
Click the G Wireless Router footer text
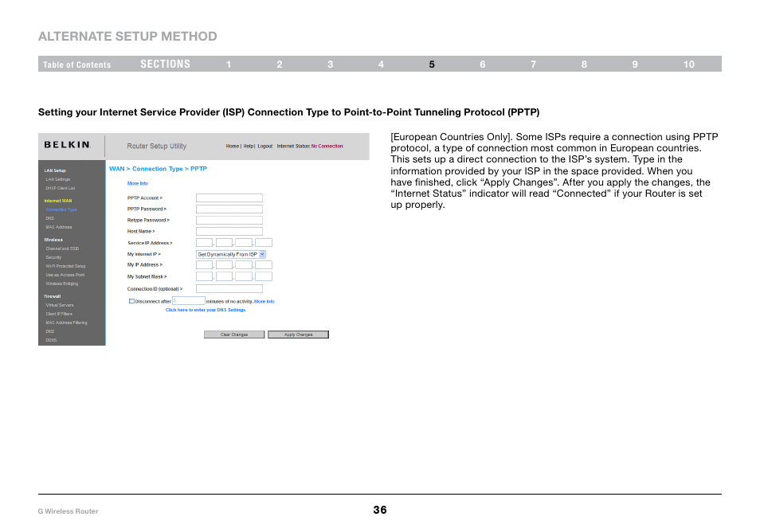[x=68, y=511]
